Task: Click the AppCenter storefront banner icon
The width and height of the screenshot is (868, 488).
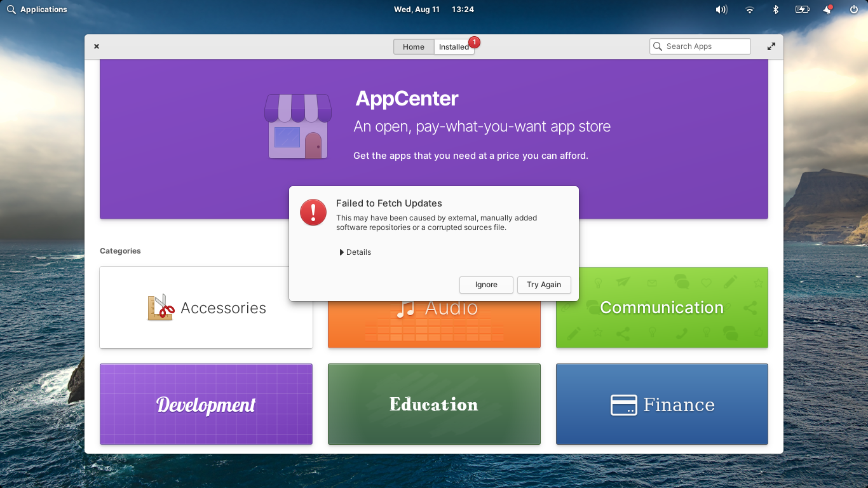Action: pyautogui.click(x=298, y=126)
